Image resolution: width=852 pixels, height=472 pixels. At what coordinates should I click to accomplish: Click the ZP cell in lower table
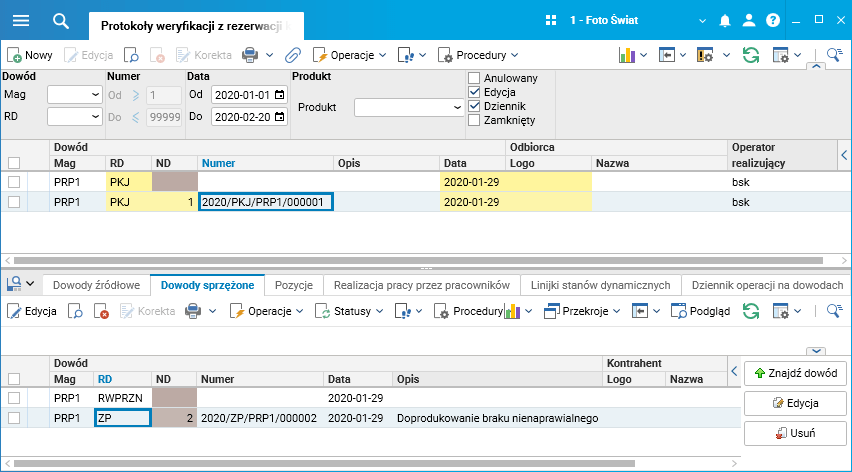coord(122,418)
